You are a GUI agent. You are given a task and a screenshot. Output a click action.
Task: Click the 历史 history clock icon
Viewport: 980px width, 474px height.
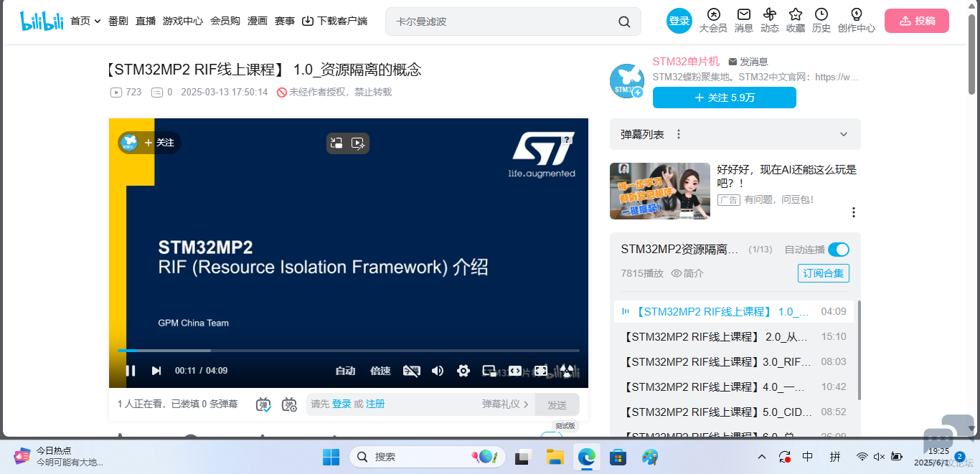(x=821, y=20)
